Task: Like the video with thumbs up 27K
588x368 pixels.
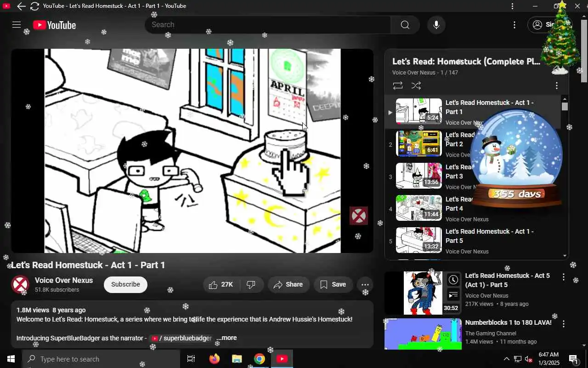Action: coord(221,285)
